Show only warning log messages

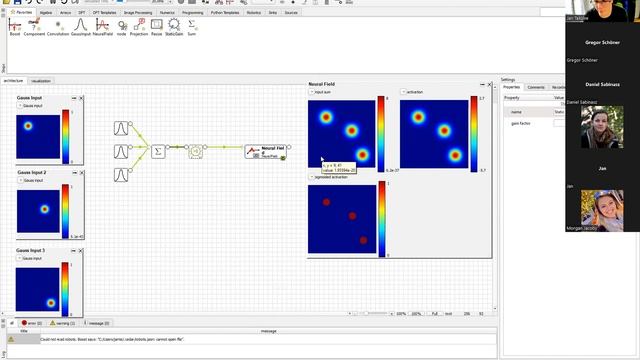[x=62, y=323]
